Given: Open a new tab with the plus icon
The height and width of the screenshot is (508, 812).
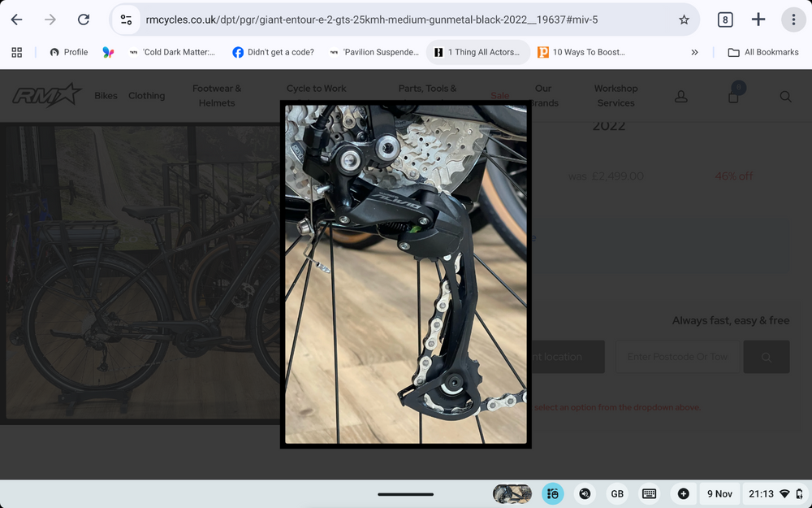Looking at the screenshot, I should point(758,20).
